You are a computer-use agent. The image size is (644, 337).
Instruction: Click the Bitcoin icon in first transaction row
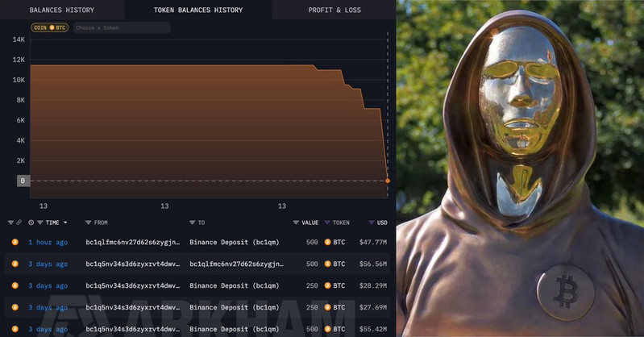point(15,242)
